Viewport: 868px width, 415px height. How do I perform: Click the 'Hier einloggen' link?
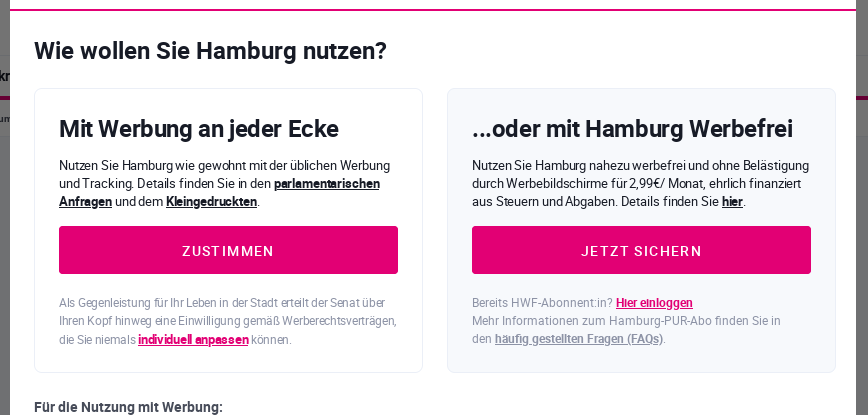point(654,303)
